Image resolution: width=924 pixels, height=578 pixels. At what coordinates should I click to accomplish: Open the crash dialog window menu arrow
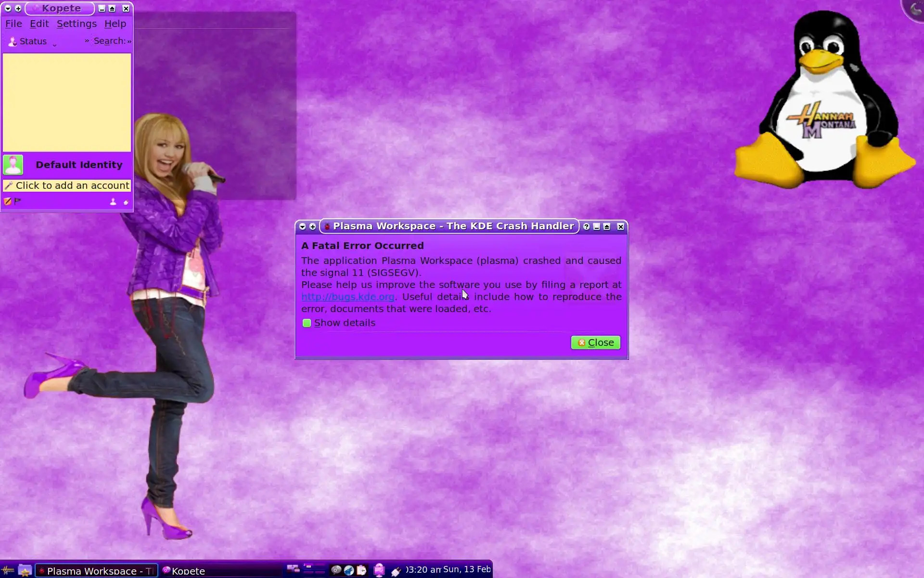click(302, 226)
